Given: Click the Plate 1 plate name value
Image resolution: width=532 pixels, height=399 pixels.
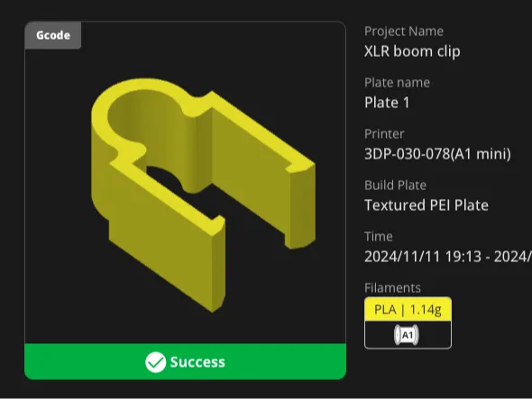Looking at the screenshot, I should click(x=387, y=103).
